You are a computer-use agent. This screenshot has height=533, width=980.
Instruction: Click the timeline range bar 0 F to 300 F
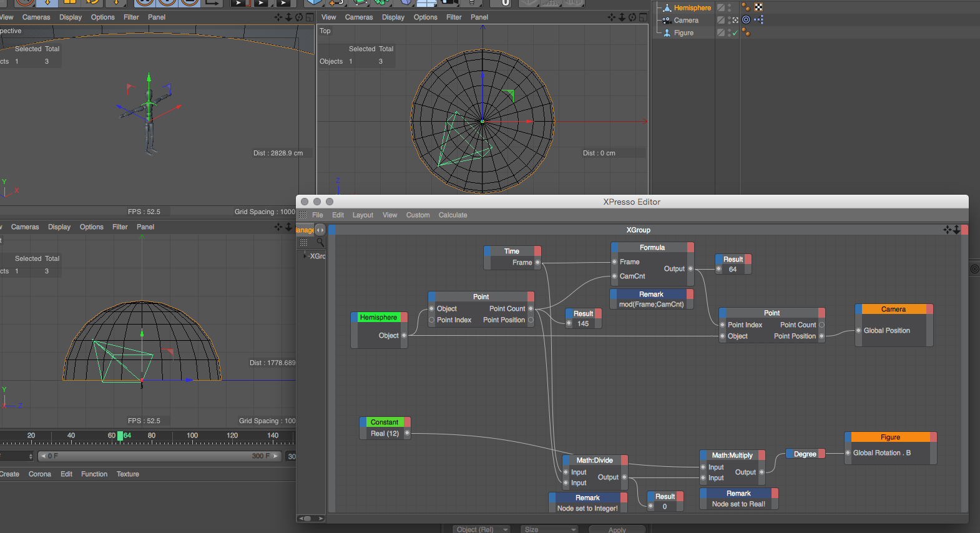[160, 456]
